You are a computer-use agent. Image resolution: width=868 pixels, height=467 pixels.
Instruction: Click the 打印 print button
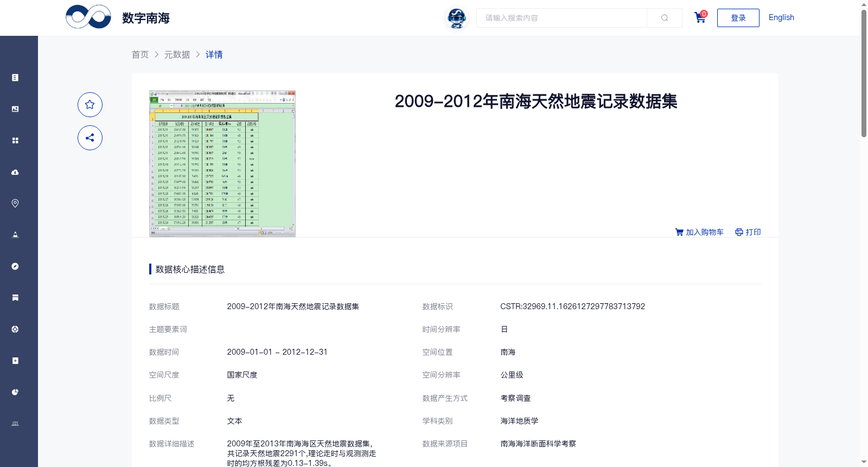pyautogui.click(x=748, y=232)
